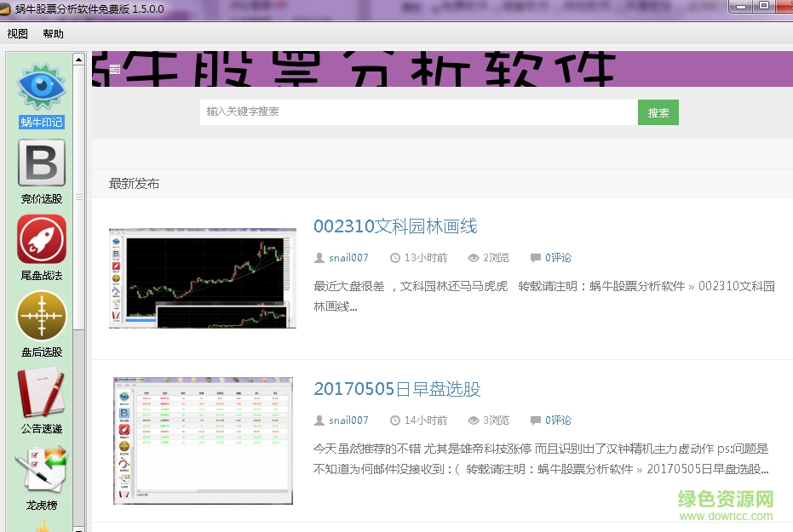This screenshot has width=793, height=532.
Task: Open the 0评论 comments link
Action: click(559, 258)
